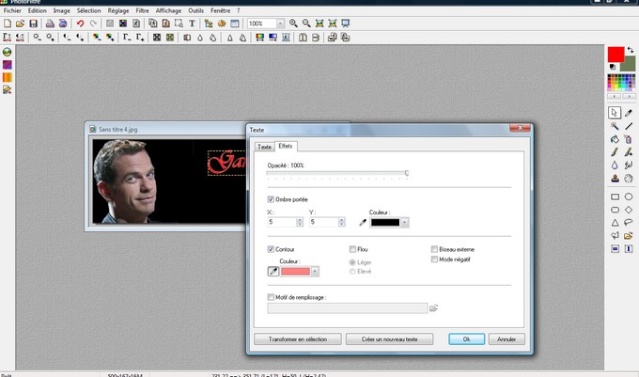
Task: Zoom in with the magnifier plus icon
Action: [293, 24]
